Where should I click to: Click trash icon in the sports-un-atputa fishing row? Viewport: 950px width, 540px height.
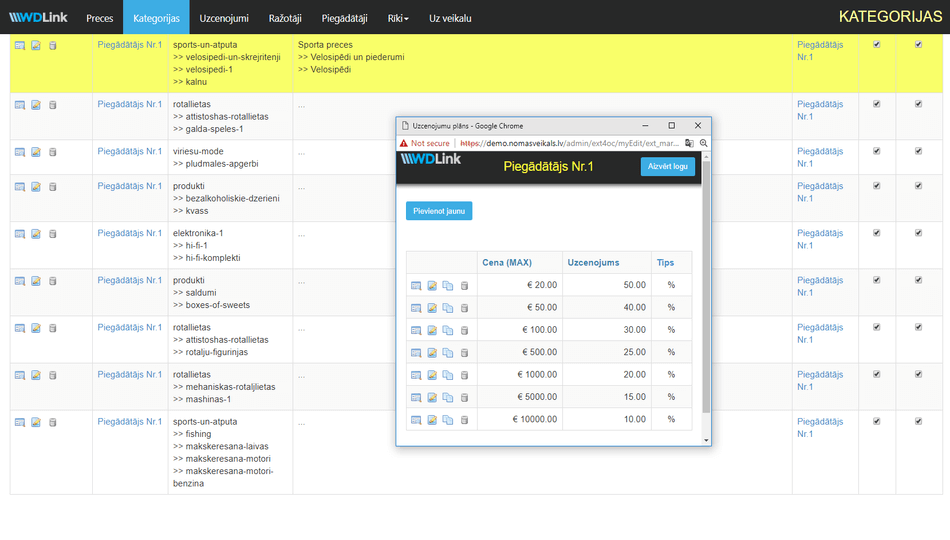coord(53,422)
